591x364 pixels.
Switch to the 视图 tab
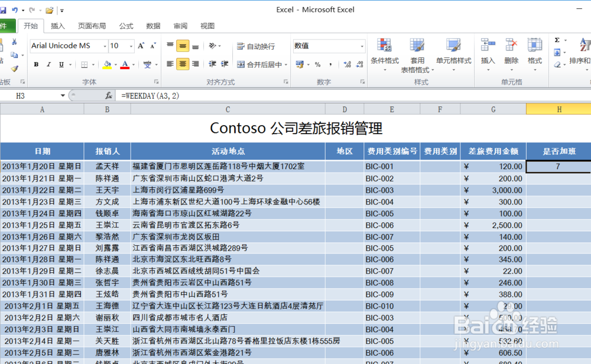tap(207, 25)
